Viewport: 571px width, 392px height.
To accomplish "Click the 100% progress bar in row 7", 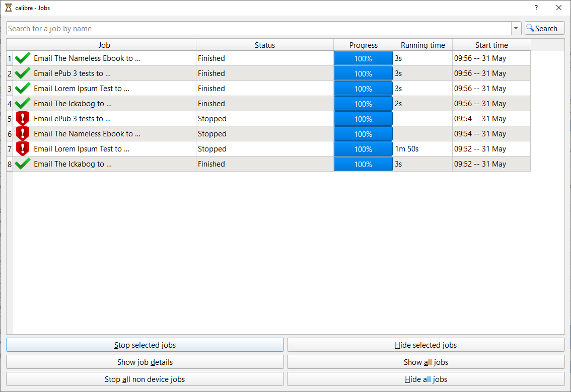I will coord(364,149).
